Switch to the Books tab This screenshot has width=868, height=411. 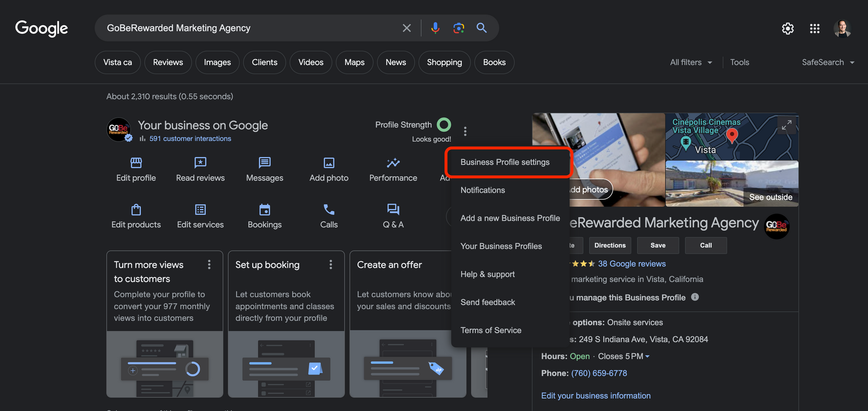point(494,62)
